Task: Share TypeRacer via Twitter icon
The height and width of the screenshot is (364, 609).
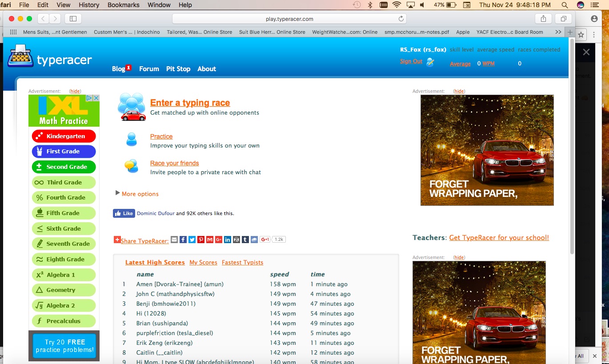Action: click(x=192, y=240)
